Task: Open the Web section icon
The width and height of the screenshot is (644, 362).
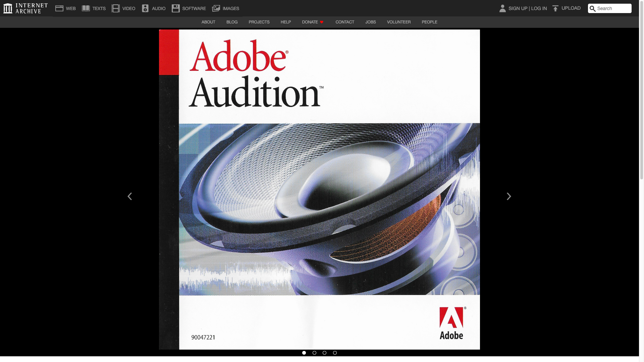Action: (59, 8)
